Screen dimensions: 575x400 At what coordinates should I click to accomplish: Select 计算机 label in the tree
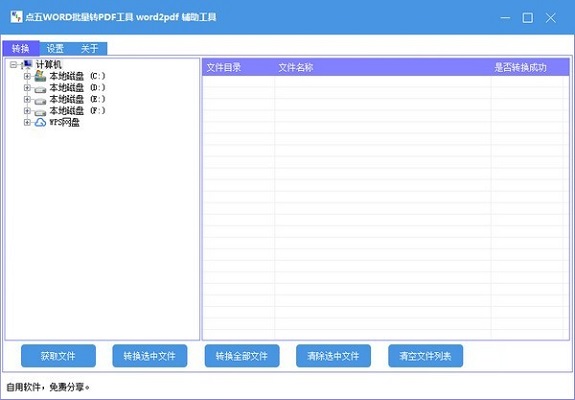[x=49, y=65]
